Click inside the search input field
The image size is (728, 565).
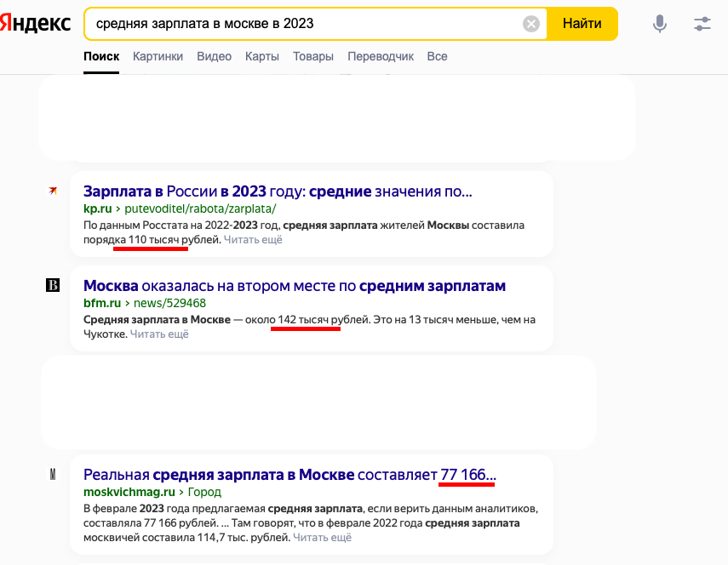pyautogui.click(x=298, y=23)
